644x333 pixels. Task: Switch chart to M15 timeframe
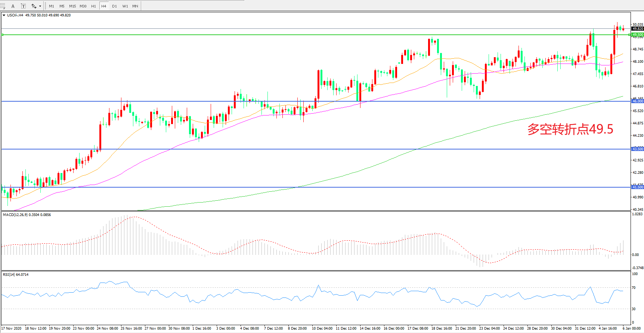(x=72, y=6)
